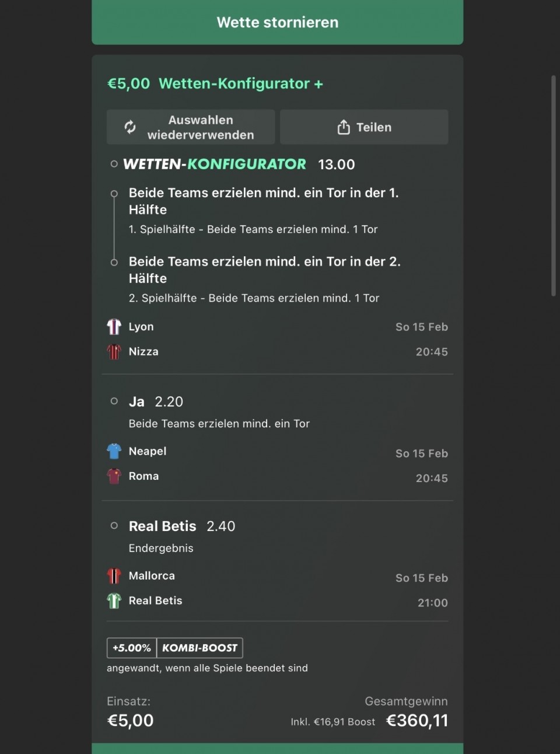Expand the first half both teams score leg
The height and width of the screenshot is (754, 560).
click(264, 201)
